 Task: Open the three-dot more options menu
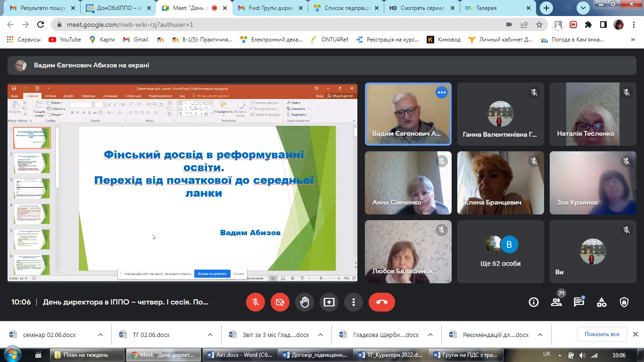point(354,302)
